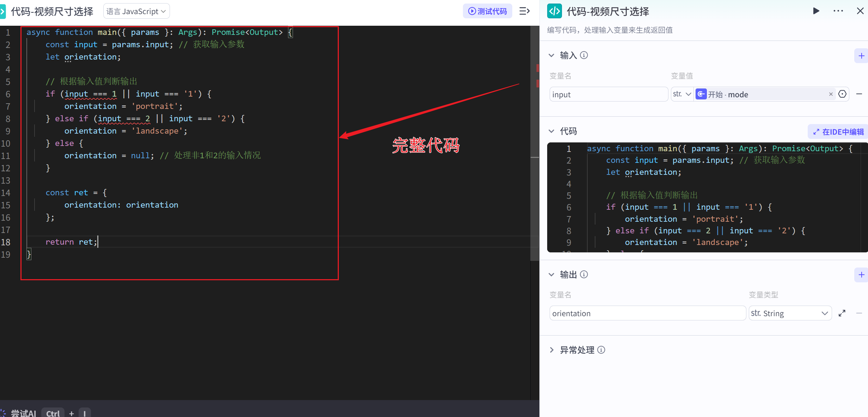Expand orientation output using the expand-arrows icon
The width and height of the screenshot is (868, 417).
coord(842,313)
